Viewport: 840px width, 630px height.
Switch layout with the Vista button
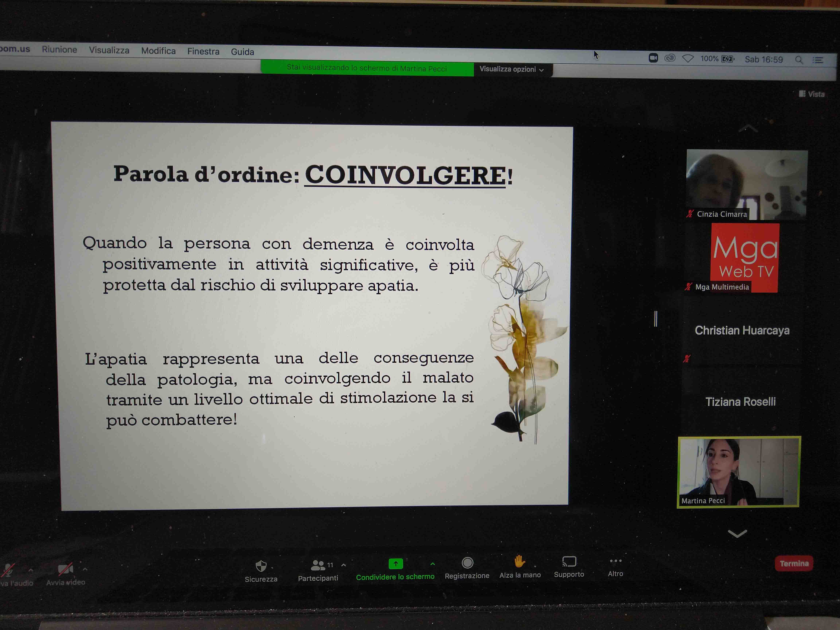click(x=812, y=94)
